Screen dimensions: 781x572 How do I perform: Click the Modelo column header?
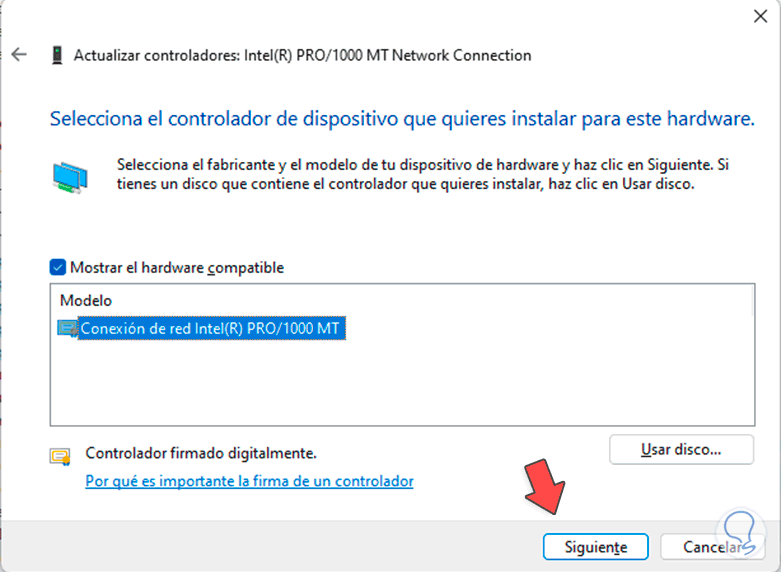[86, 300]
